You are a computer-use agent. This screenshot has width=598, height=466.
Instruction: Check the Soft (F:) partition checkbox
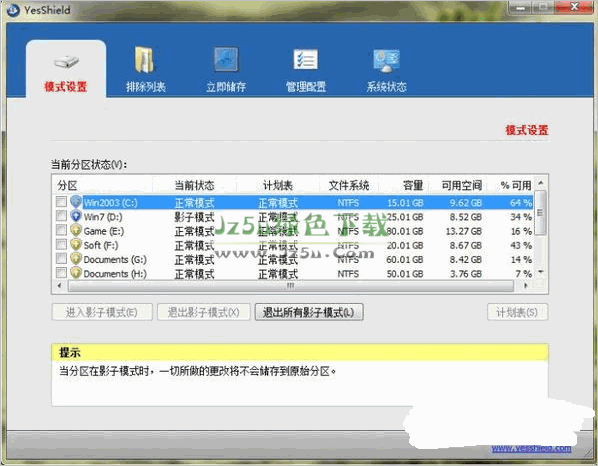(x=61, y=244)
